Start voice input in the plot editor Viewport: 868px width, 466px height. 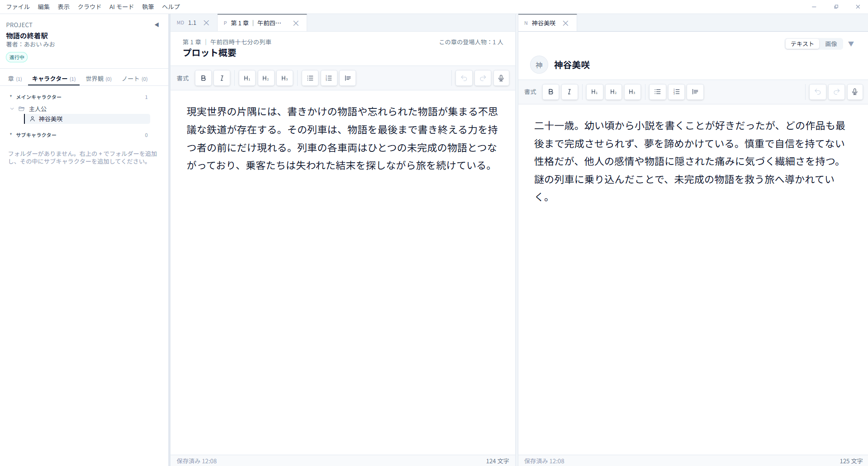click(x=501, y=78)
